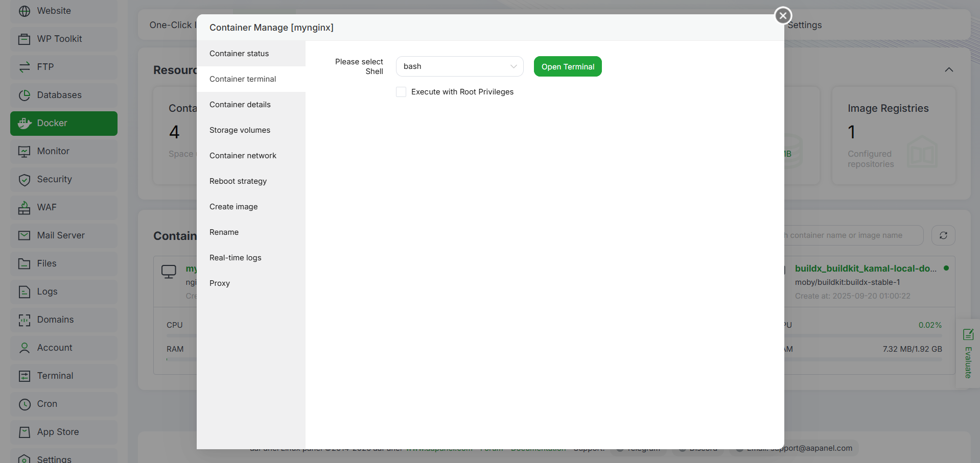Click the Cron clock icon
The image size is (980, 463).
click(24, 404)
